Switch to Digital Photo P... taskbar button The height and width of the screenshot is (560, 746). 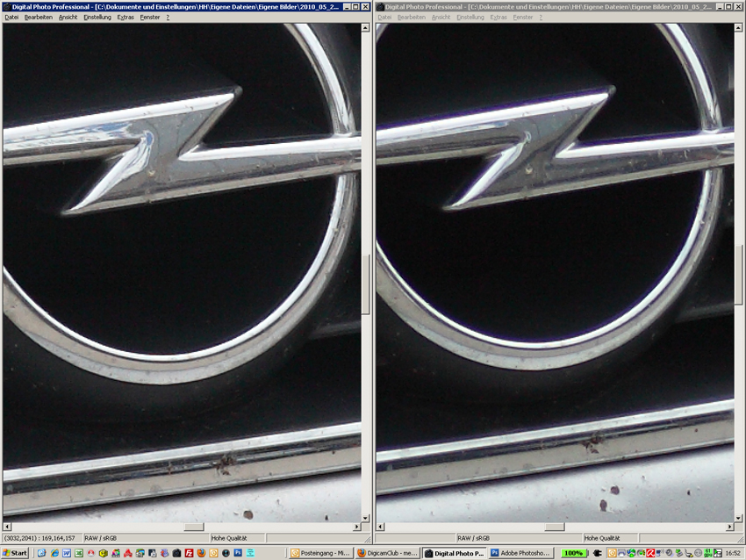tap(455, 553)
